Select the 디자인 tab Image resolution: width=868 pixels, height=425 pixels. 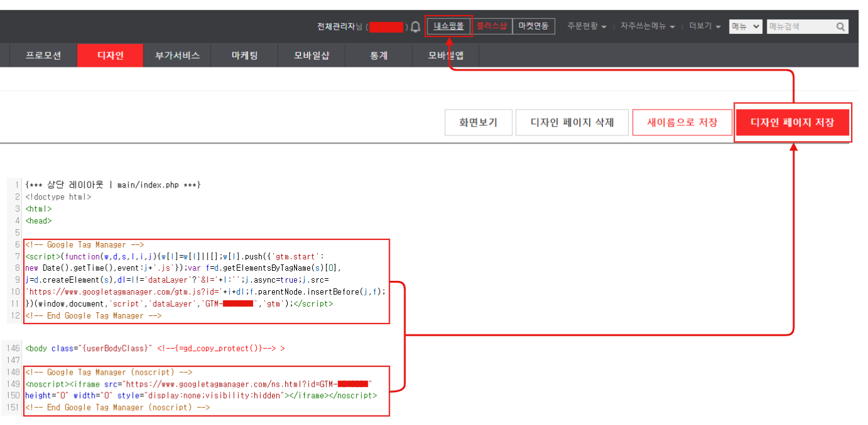(110, 55)
